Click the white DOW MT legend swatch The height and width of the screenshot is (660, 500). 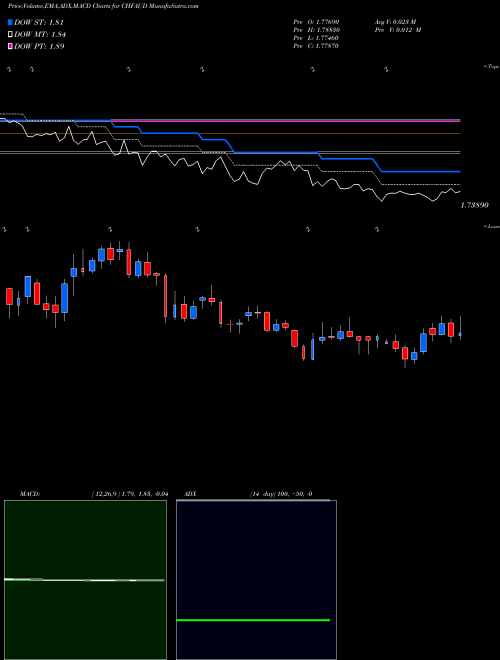pos(10,35)
